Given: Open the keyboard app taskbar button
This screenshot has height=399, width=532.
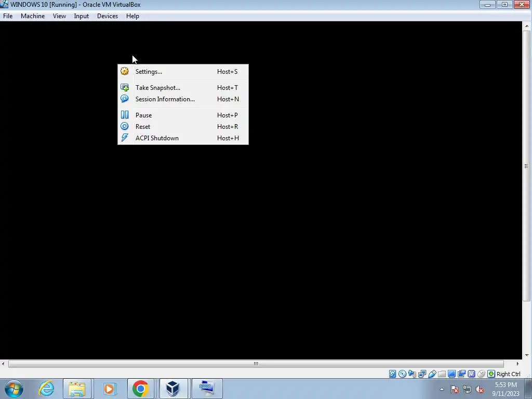Looking at the screenshot, I should click(x=207, y=389).
